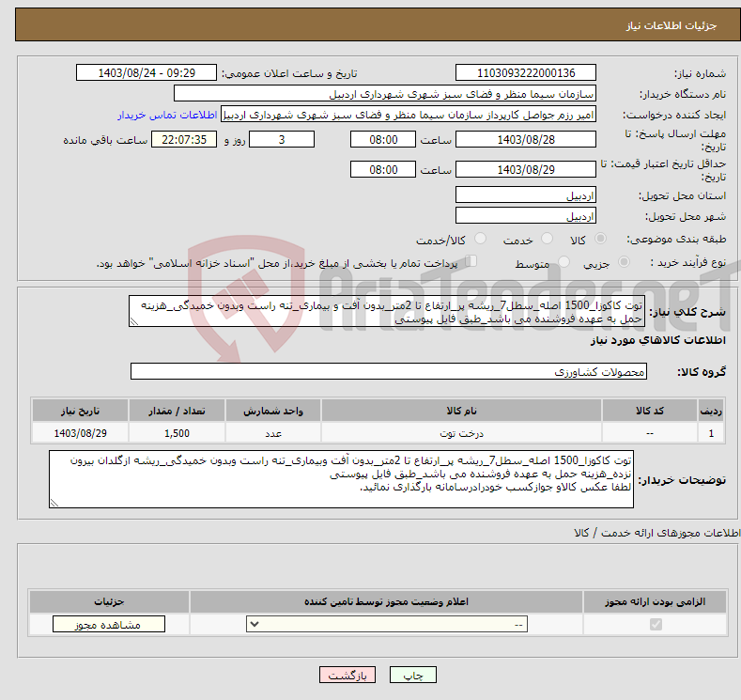
Task: Click the جزئیات column header in permits table
Action: (109, 601)
